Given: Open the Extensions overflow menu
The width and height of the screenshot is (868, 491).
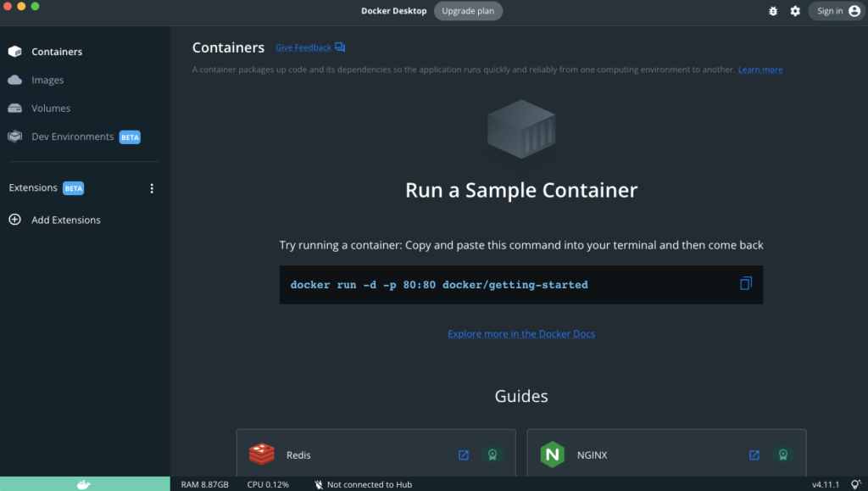Looking at the screenshot, I should 152,188.
